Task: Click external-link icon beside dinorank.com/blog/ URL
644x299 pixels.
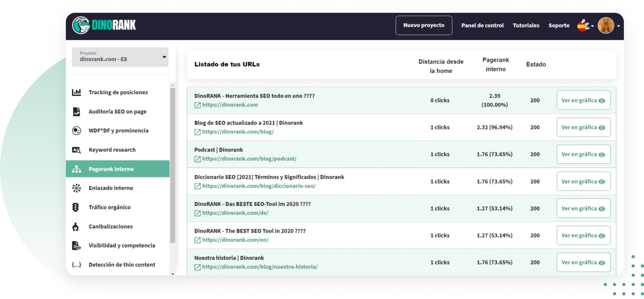Action: [x=198, y=132]
